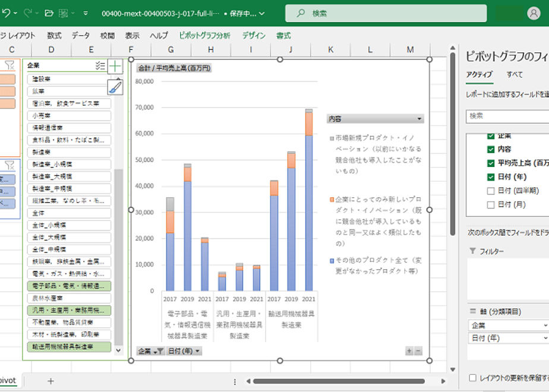The image size is (549, 392).
Task: Deselect 輸送用機械器具製造業 slicer item
Action: [x=69, y=346]
